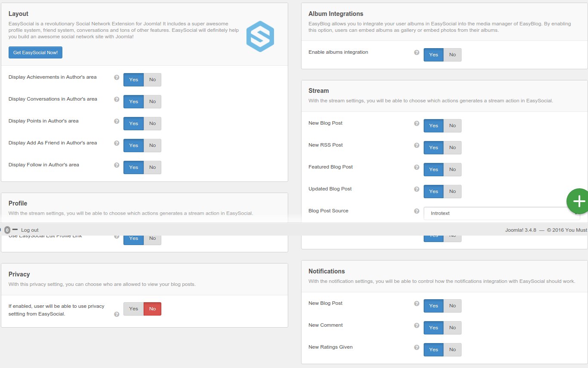Click Get EasySocial Now! button
Screen dimensions: 588x368
[x=35, y=52]
